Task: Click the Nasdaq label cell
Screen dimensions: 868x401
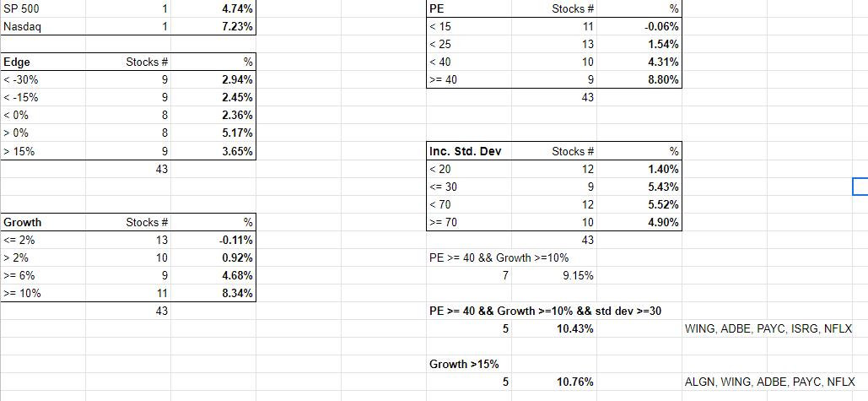Action: click(42, 26)
